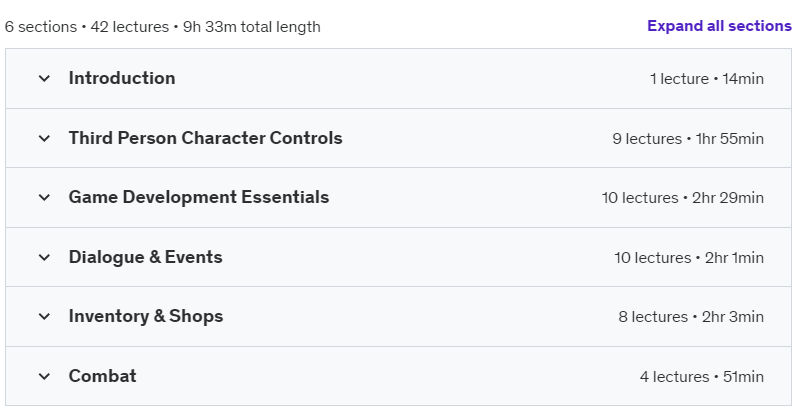Click the 4 lectures • 51min label
793x410 pixels.
(701, 377)
